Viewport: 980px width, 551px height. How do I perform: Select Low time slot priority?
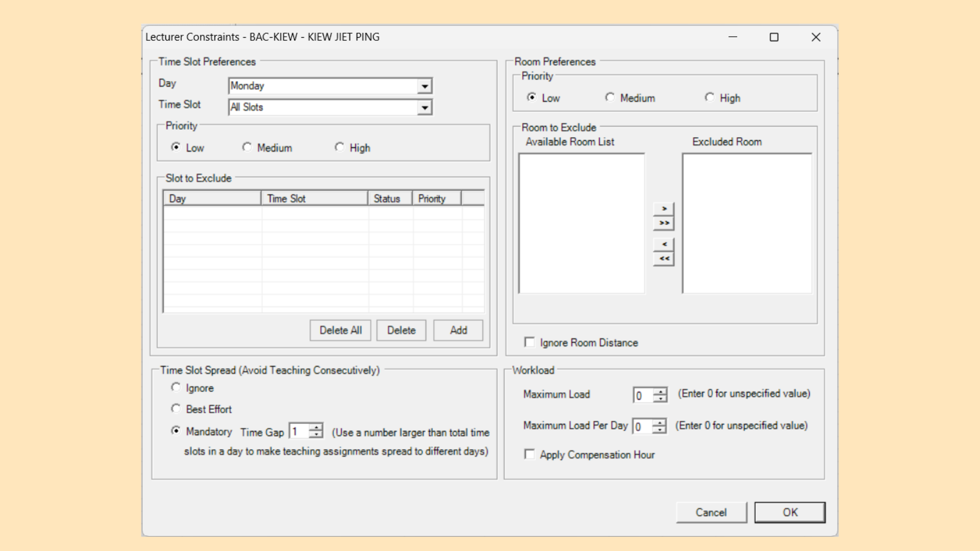[176, 147]
